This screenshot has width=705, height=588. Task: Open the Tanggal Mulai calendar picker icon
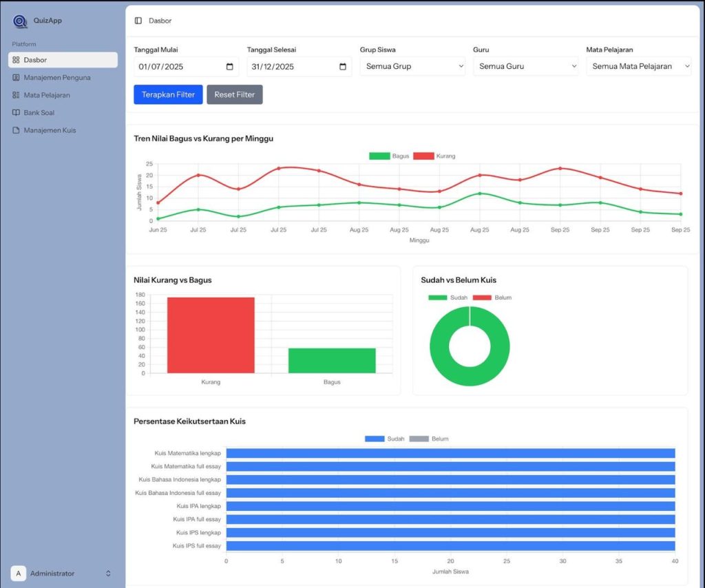[230, 67]
